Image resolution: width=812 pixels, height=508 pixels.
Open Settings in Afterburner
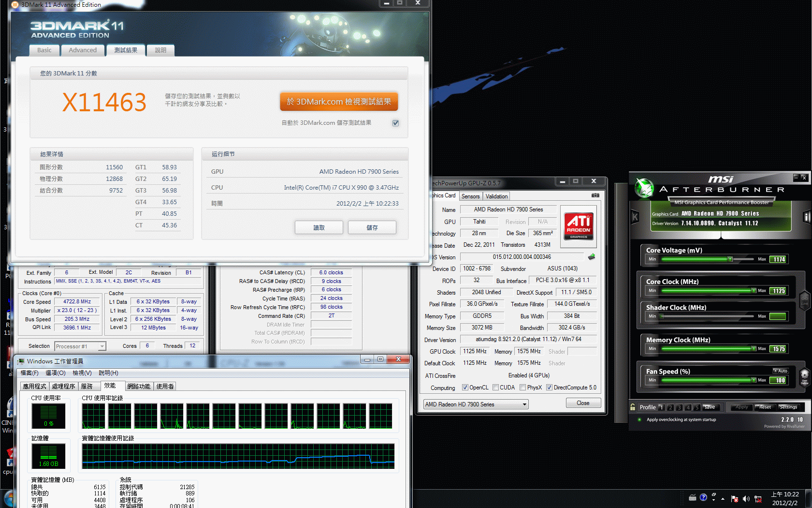(788, 407)
